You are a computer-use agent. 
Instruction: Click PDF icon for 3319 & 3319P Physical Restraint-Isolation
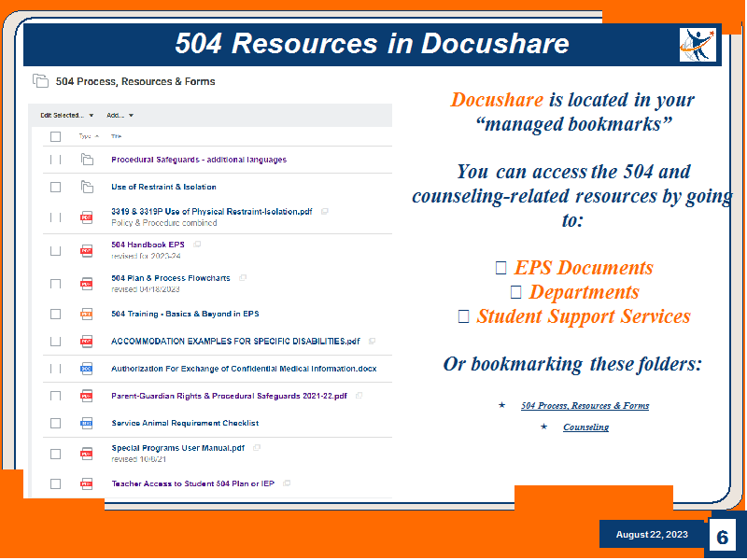86,217
